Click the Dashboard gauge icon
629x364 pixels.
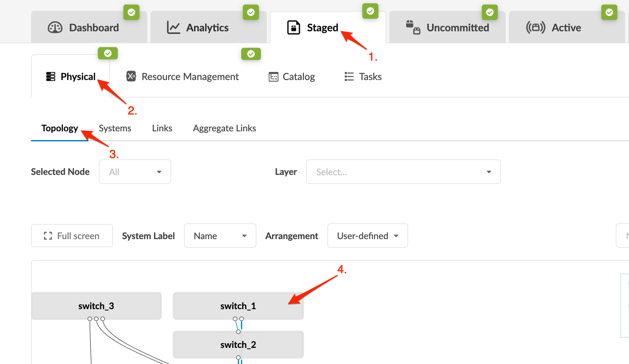click(55, 28)
